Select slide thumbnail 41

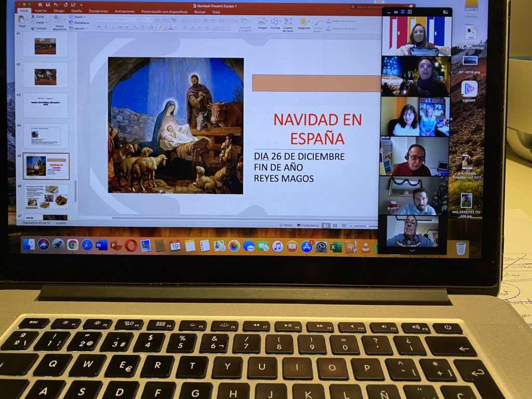point(45,46)
